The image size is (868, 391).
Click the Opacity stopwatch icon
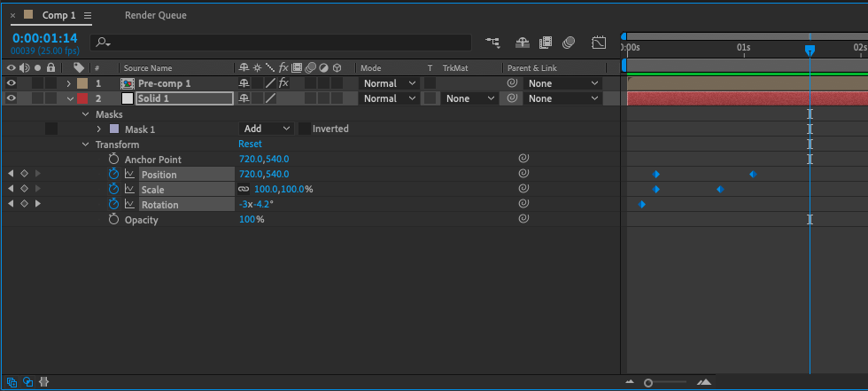113,220
